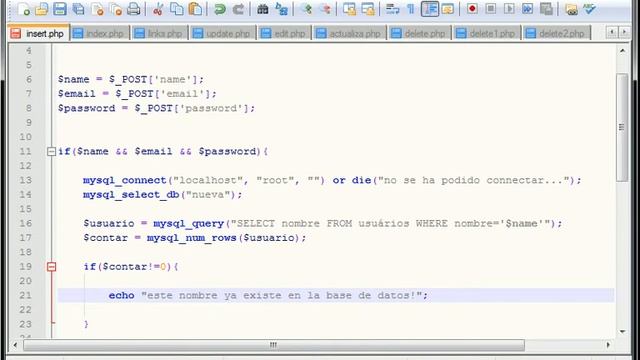640x360 pixels.
Task: Open user defined language dialog icon
Action: click(x=448, y=9)
